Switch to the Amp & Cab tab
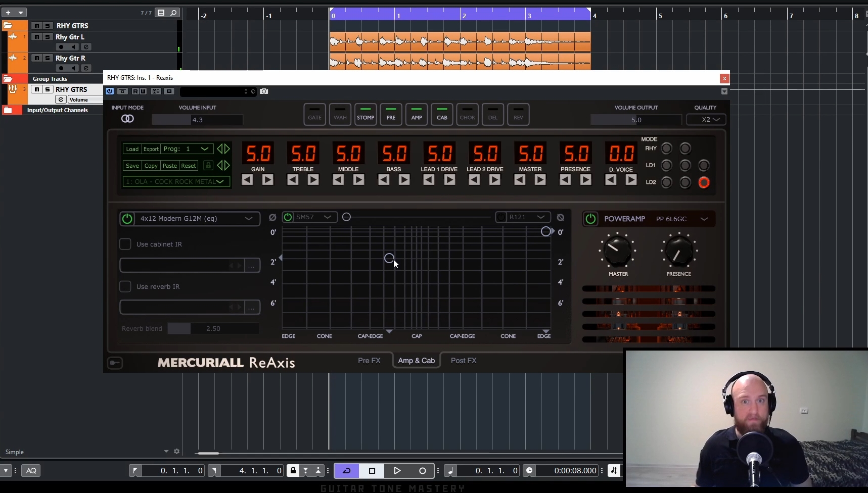This screenshot has width=868, height=493. point(416,361)
